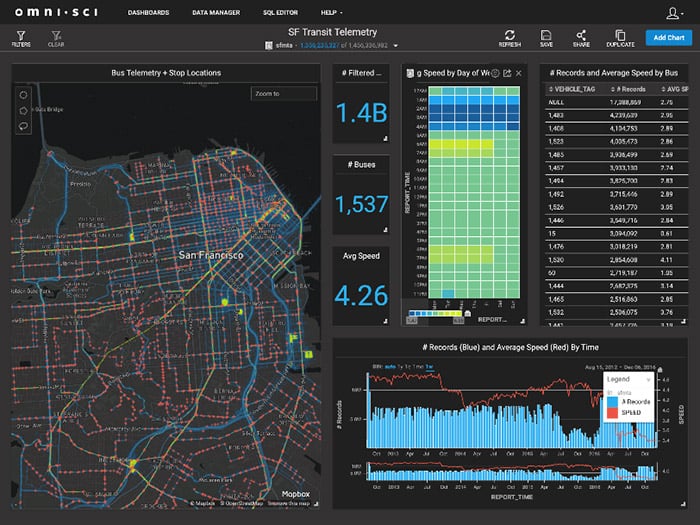The height and width of the screenshot is (525, 700).
Task: Duplicate the dashboard
Action: point(619,36)
